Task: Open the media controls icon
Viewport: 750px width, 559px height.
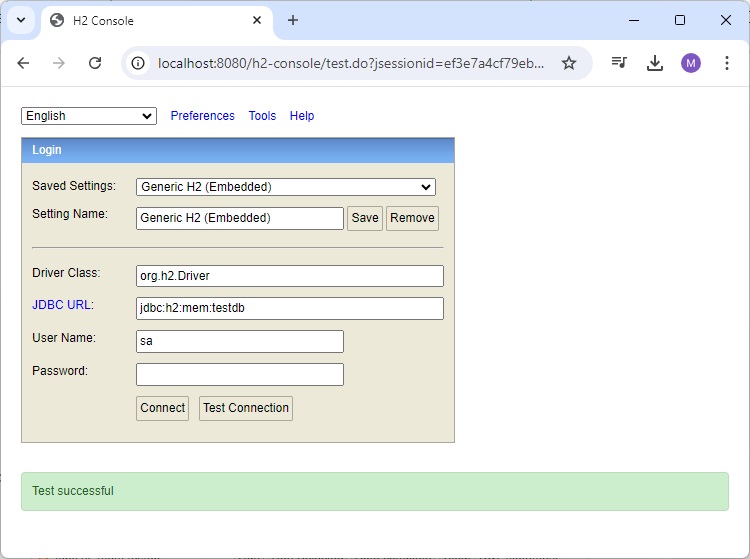Action: pos(619,62)
